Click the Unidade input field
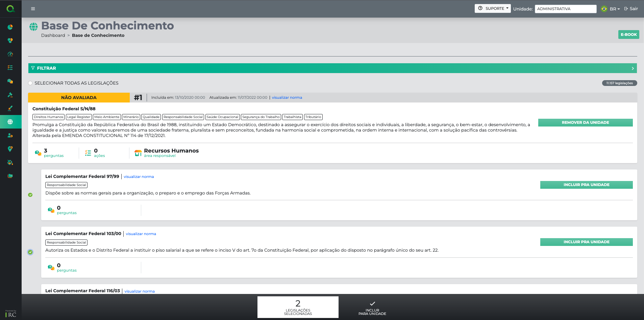Screen dimensions: 644x320 tap(565, 9)
